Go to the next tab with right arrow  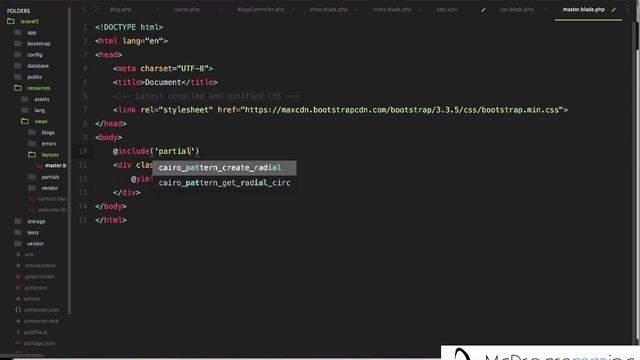pyautogui.click(x=96, y=9)
